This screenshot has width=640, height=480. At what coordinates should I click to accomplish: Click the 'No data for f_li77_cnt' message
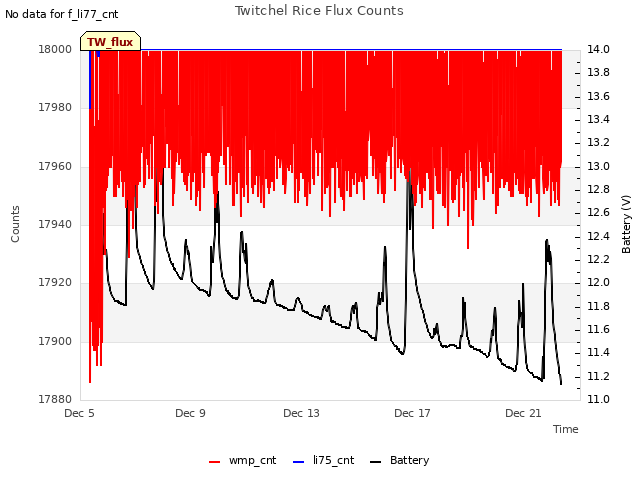(x=62, y=15)
